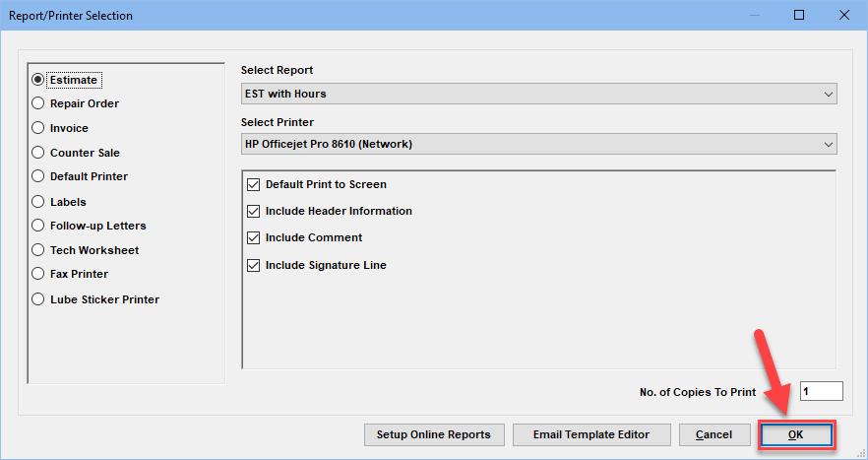Open the Select Report dropdown
Viewport: 868px width, 460px height.
538,94
